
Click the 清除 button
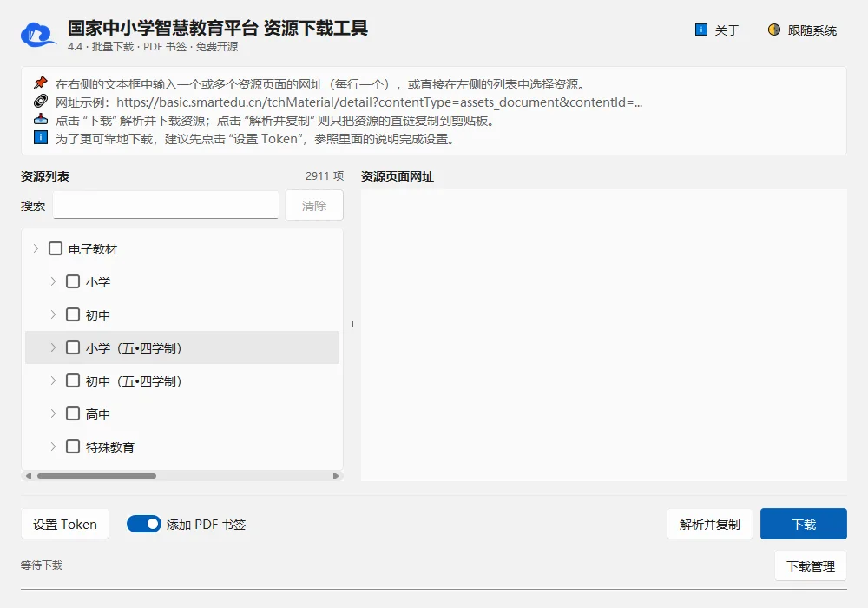pyautogui.click(x=314, y=206)
